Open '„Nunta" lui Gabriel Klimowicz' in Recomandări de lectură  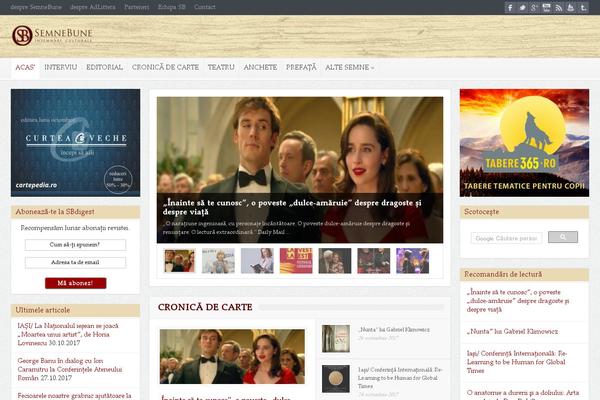coord(512,331)
